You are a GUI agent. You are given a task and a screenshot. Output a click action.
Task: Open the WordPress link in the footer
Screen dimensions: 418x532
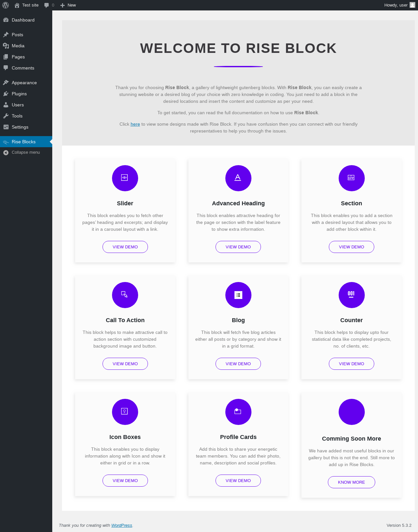[x=122, y=525]
